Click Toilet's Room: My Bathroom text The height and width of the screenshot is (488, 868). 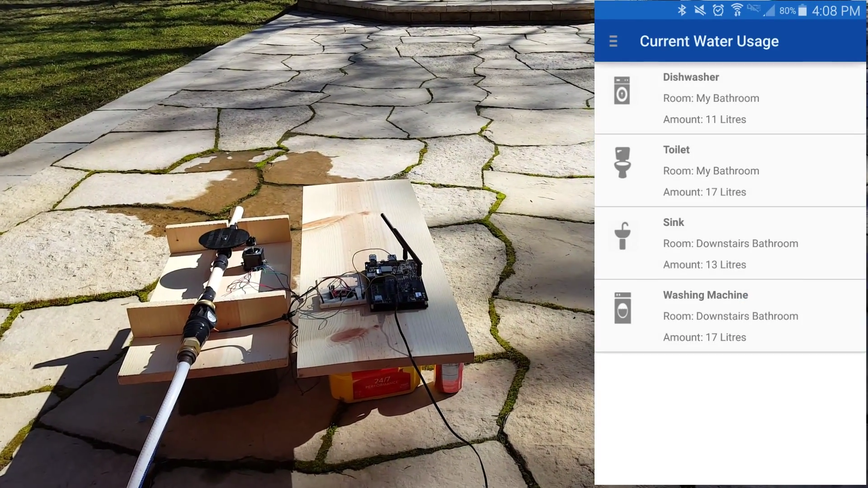tap(711, 171)
